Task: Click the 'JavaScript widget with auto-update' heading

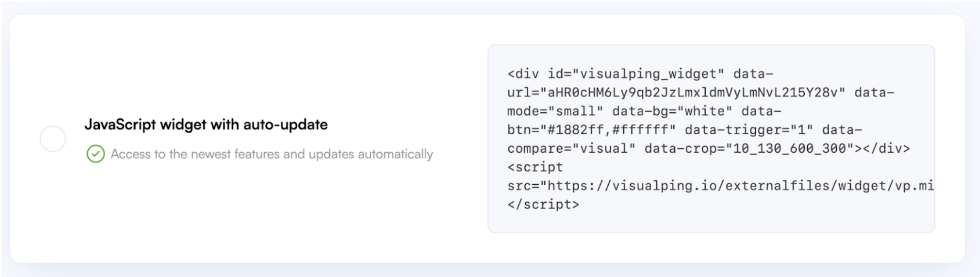Action: point(206,125)
